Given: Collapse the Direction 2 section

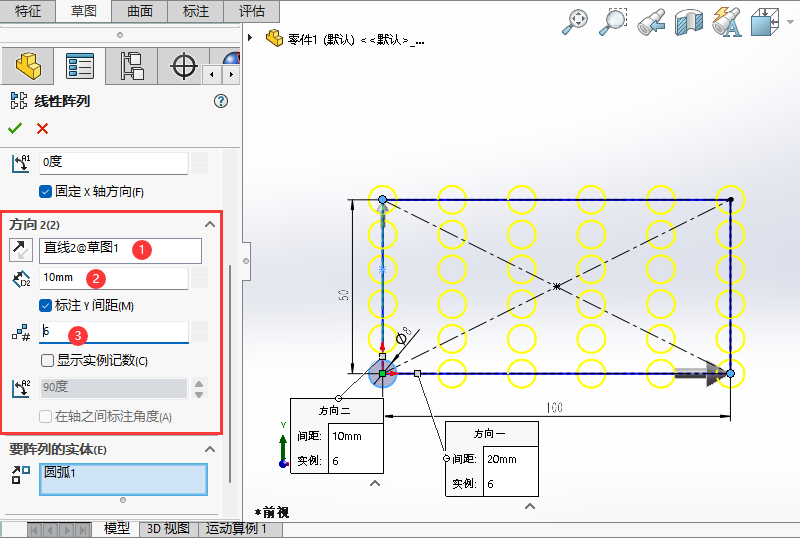Looking at the screenshot, I should (210, 224).
